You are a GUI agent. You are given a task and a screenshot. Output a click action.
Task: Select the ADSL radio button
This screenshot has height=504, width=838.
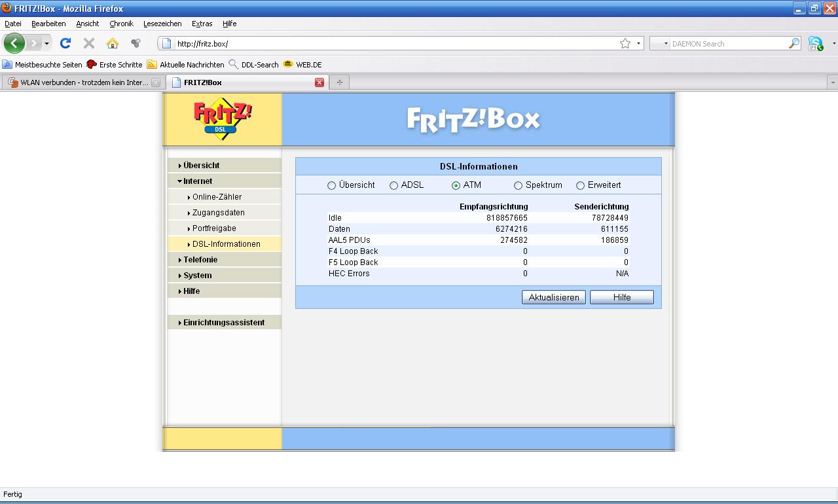pyautogui.click(x=393, y=186)
